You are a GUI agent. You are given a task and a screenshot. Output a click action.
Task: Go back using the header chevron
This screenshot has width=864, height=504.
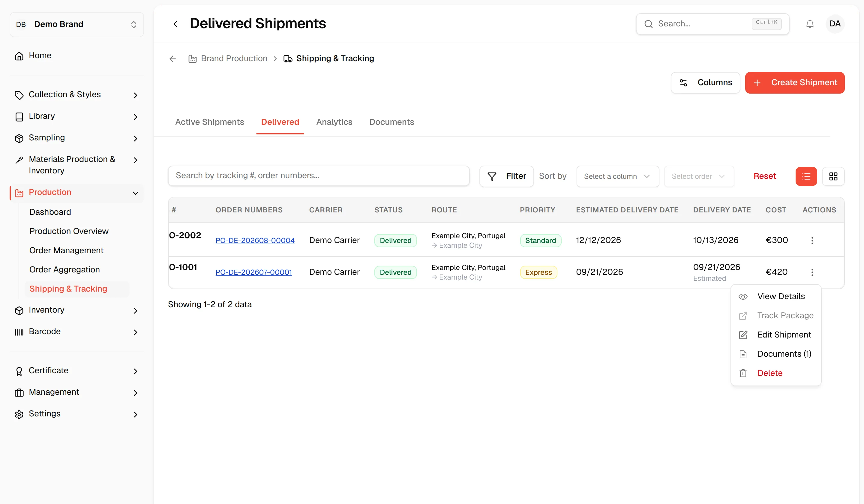[x=175, y=24]
